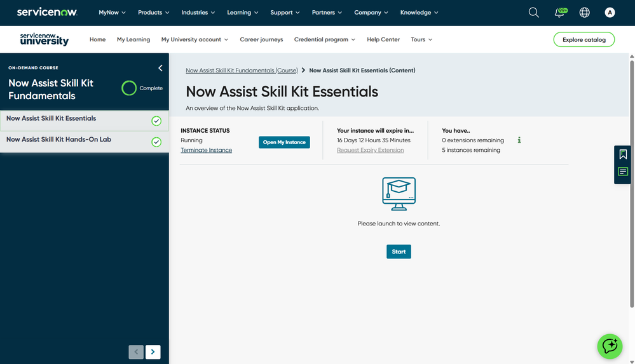The image size is (635, 364).
Task: Click '0 extensions remaining' text
Action: (473, 140)
